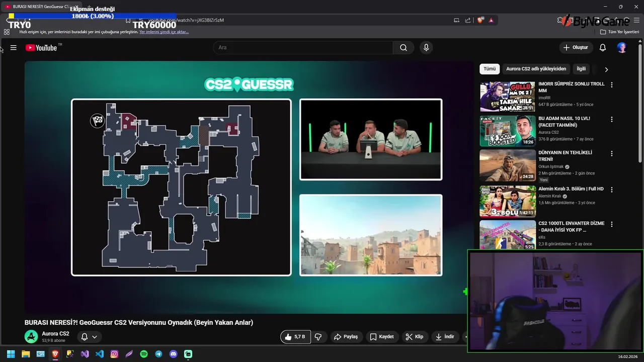Show more filter chips with right arrow
Viewport: 644px width, 362px height.
point(606,69)
